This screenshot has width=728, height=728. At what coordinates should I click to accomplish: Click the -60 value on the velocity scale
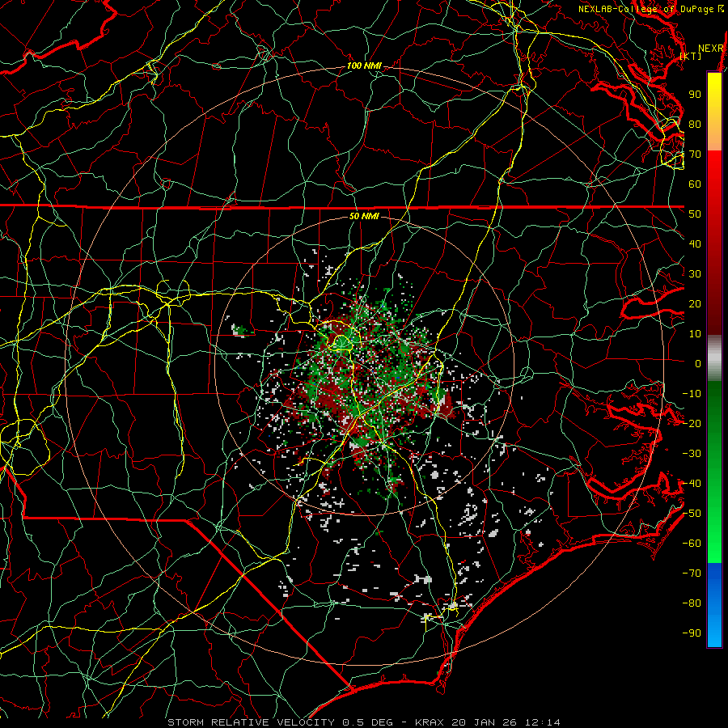point(692,544)
